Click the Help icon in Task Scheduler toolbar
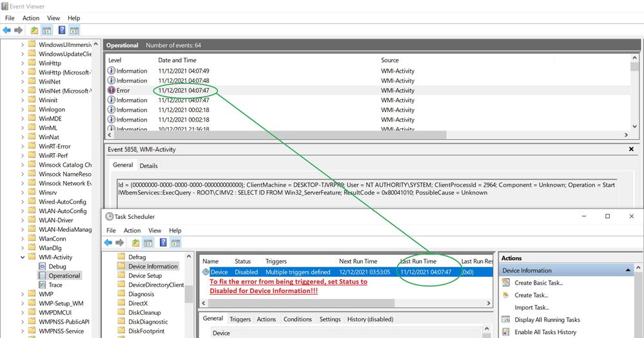 163,243
